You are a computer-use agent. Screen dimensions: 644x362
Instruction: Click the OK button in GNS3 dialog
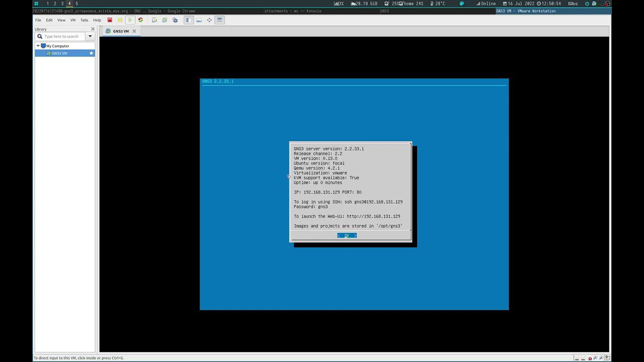(x=347, y=235)
